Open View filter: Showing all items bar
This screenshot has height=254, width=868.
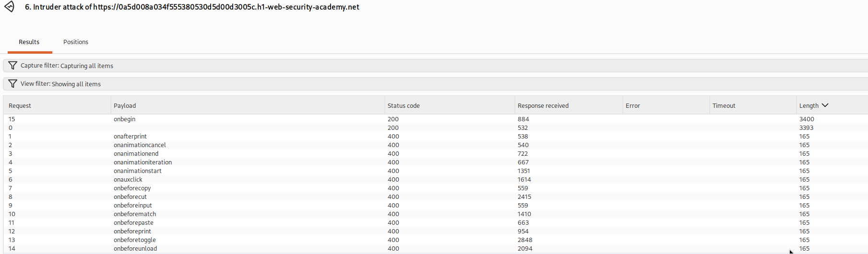pos(436,84)
